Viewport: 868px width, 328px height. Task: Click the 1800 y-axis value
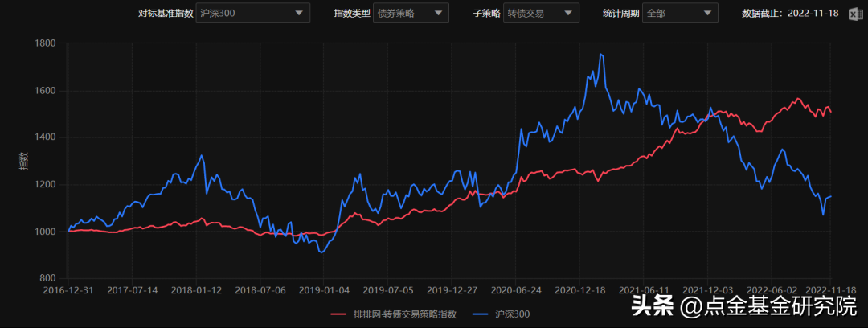click(47, 43)
